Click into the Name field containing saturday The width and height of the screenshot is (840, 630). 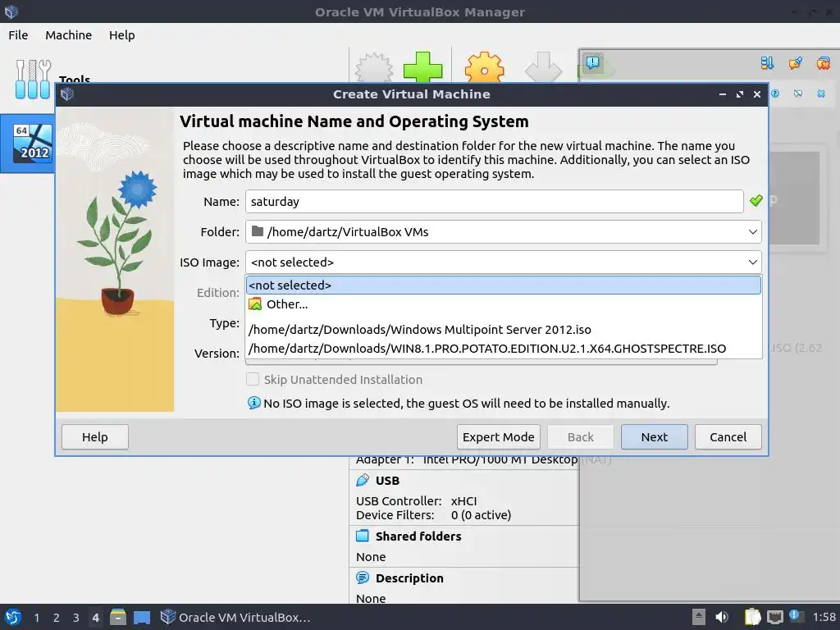[494, 202]
